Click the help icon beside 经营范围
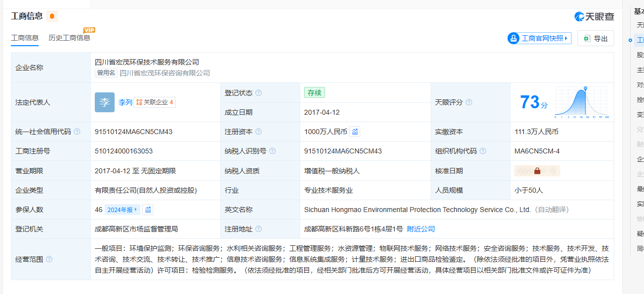Image resolution: width=644 pixels, height=294 pixels. pyautogui.click(x=49, y=259)
